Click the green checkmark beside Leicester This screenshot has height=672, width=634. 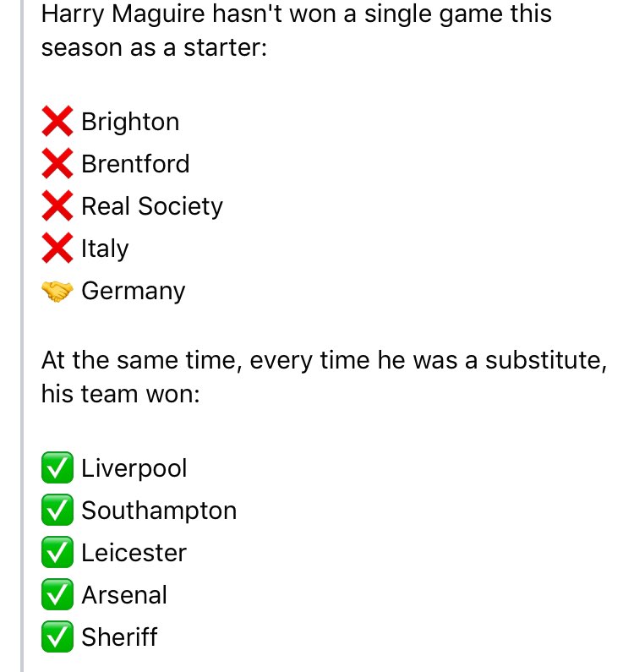[x=57, y=552]
